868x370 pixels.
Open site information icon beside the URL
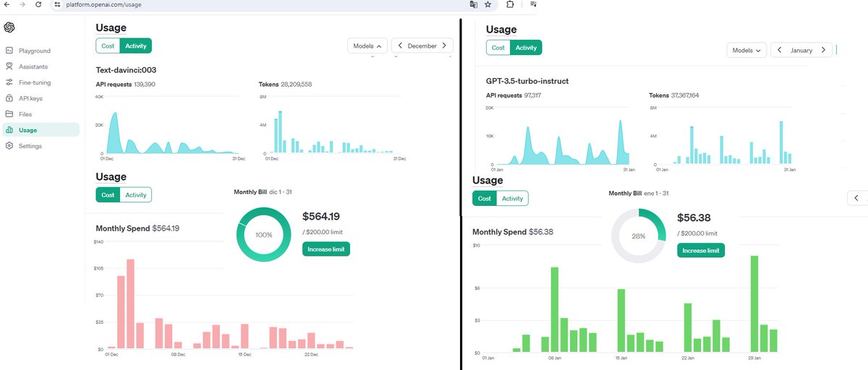click(57, 4)
